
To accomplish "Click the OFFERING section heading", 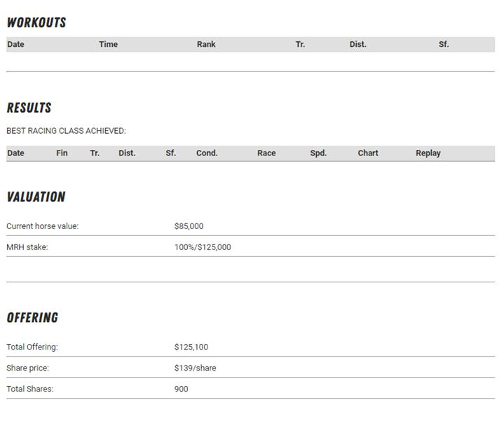I will tap(32, 317).
